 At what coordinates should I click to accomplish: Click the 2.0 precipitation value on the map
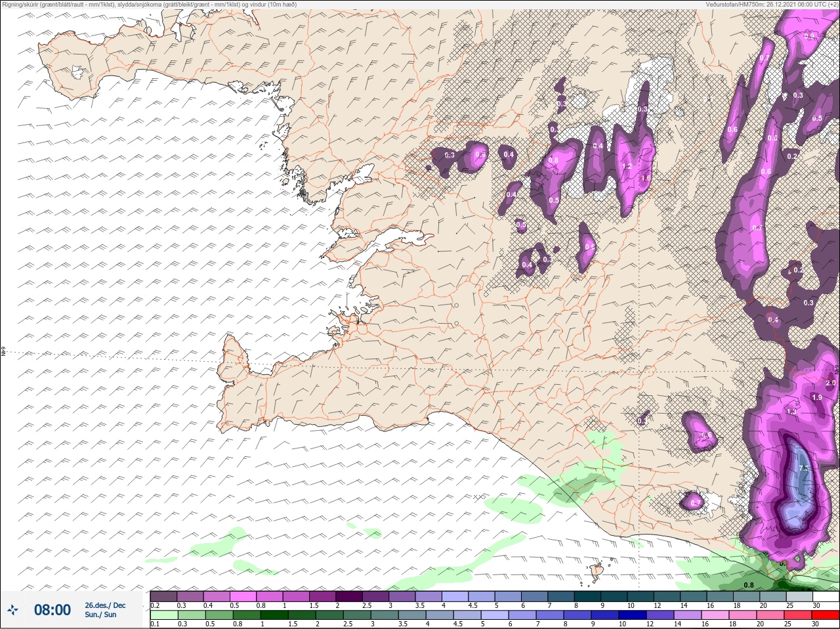coord(831,383)
